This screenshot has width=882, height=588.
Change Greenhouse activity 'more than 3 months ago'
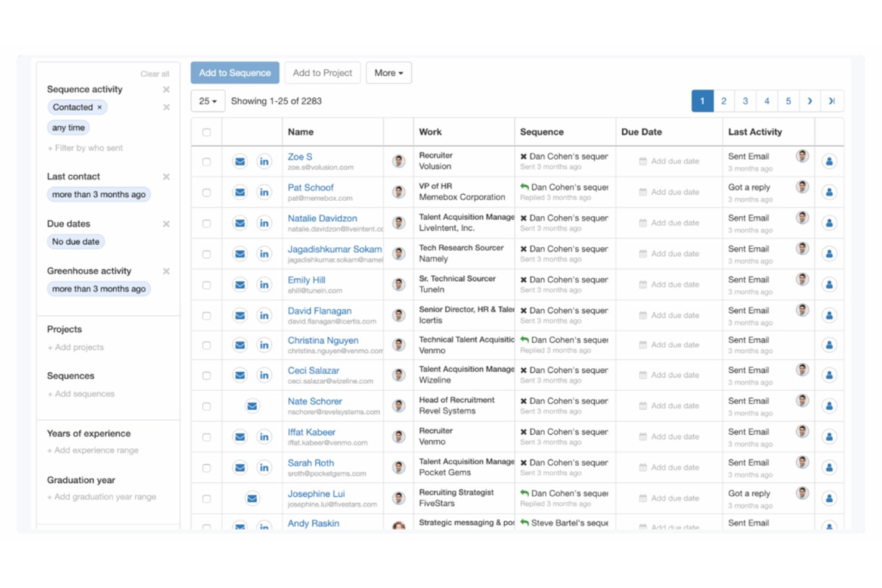[99, 289]
